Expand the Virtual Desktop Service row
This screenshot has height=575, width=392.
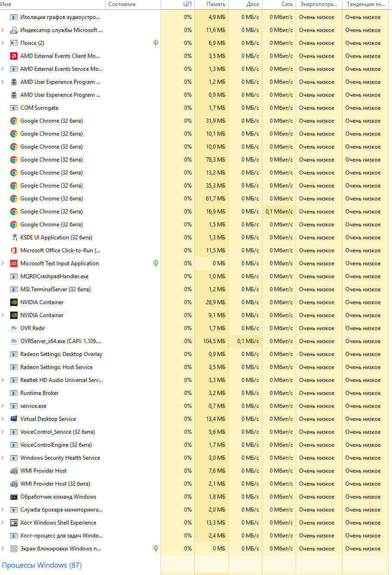tap(3, 419)
